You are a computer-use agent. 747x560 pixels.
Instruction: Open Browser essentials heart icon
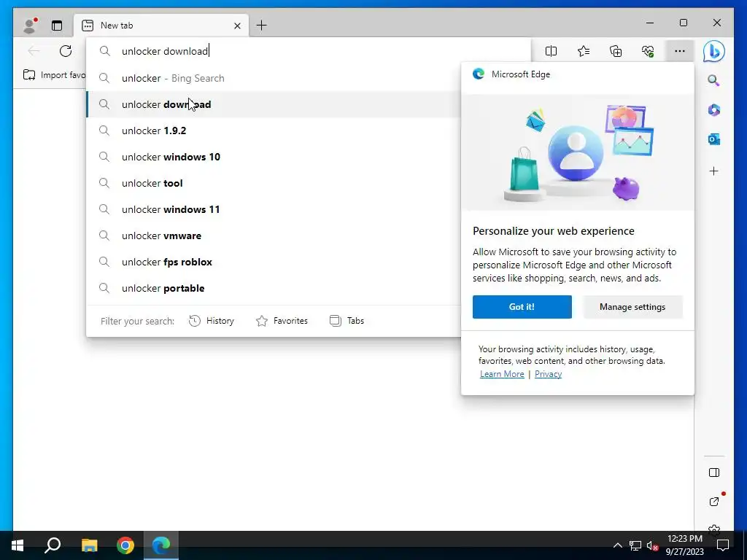648,51
